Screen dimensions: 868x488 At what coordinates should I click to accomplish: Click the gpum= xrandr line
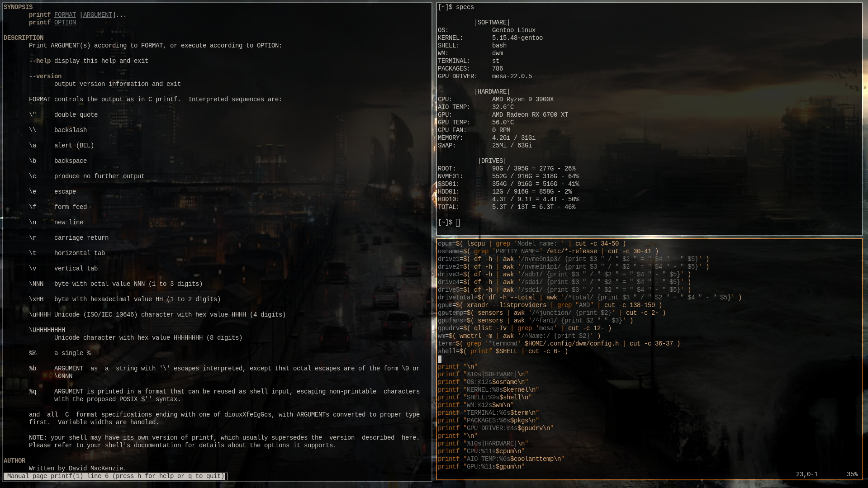click(x=550, y=305)
